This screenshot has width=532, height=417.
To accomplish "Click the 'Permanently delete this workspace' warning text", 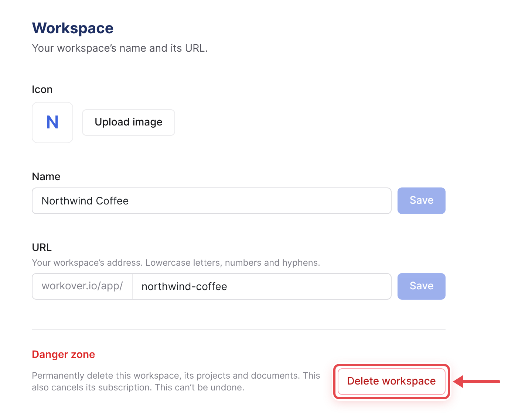I will click(176, 382).
